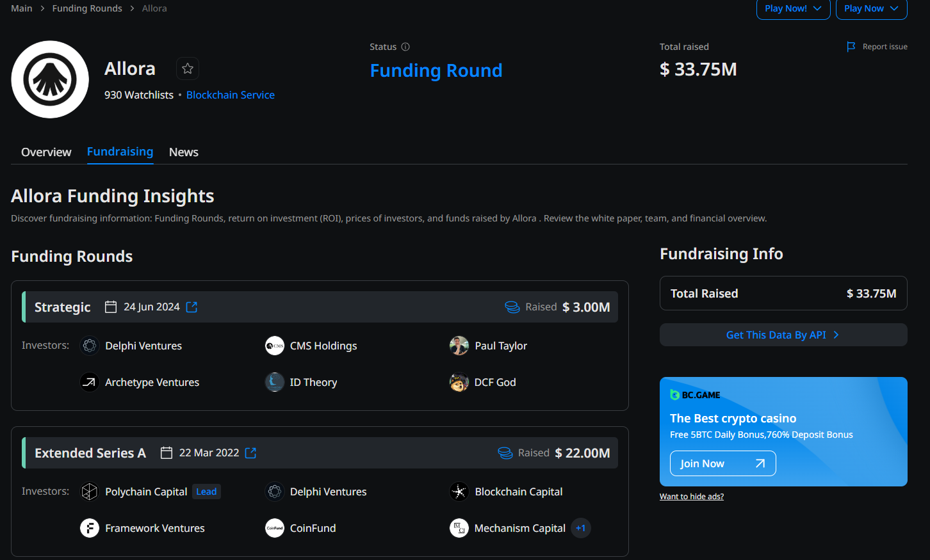
Task: Open Strategic round external source link icon
Action: [x=192, y=307]
